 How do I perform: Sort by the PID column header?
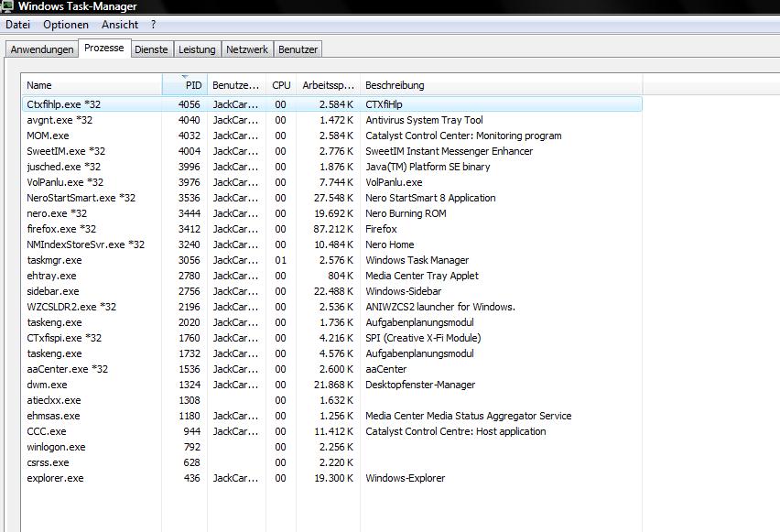tap(185, 85)
